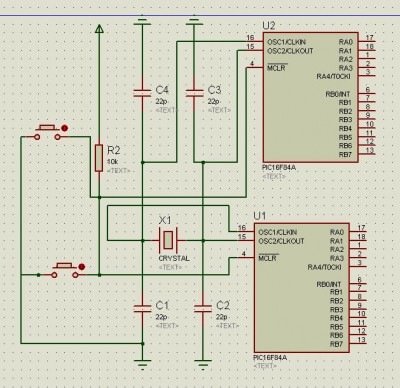Click the X1 crystal component
The image size is (400, 388).
[168, 240]
